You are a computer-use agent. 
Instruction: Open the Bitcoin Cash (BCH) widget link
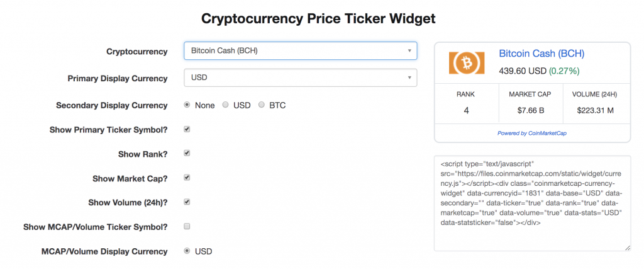click(541, 54)
